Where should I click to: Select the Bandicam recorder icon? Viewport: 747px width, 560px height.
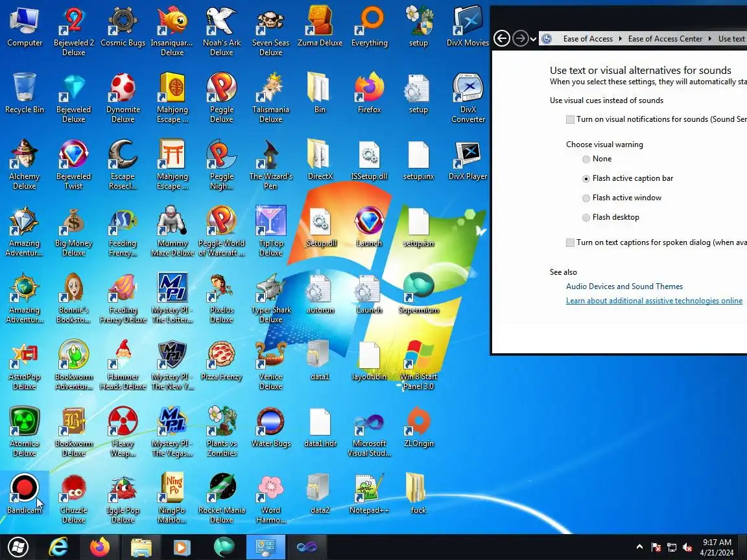click(x=24, y=493)
